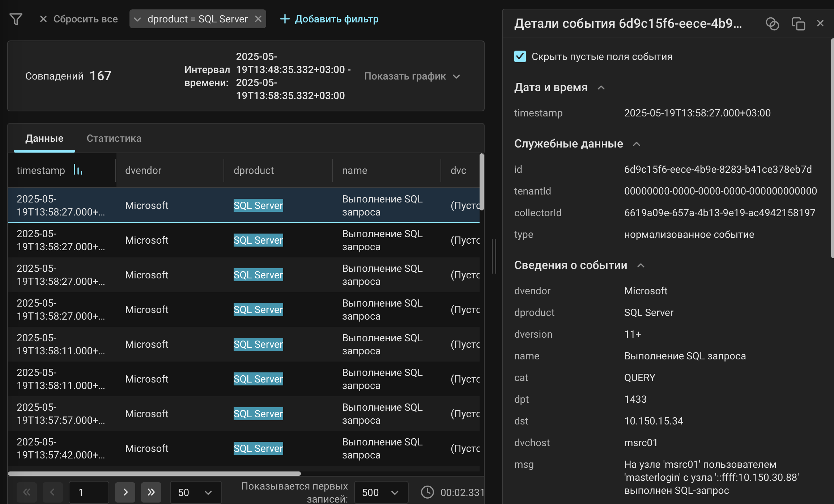Open the 500 records limit dropdown
This screenshot has height=504, width=834.
pos(381,492)
